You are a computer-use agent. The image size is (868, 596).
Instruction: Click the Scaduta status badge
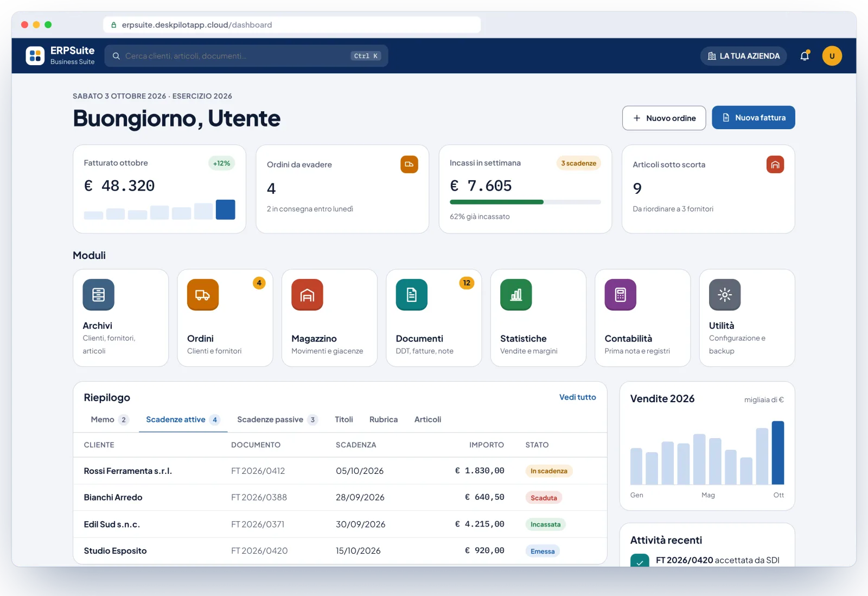click(x=544, y=498)
